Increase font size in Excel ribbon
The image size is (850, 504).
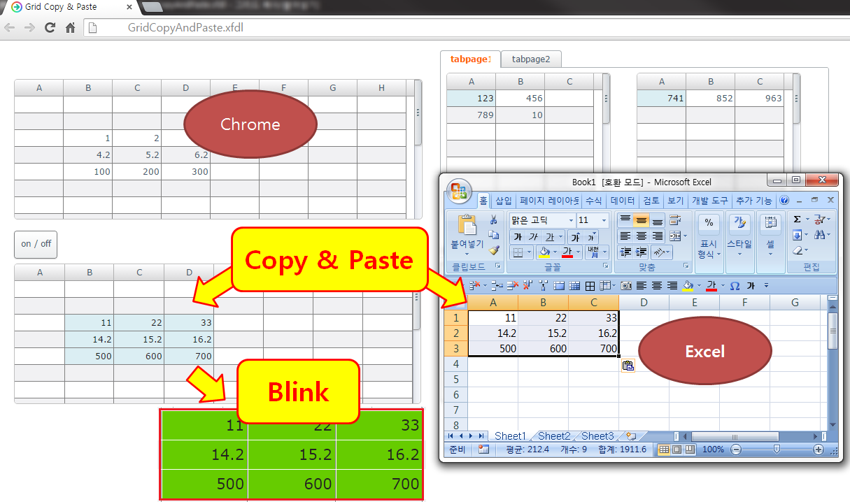pyautogui.click(x=575, y=236)
